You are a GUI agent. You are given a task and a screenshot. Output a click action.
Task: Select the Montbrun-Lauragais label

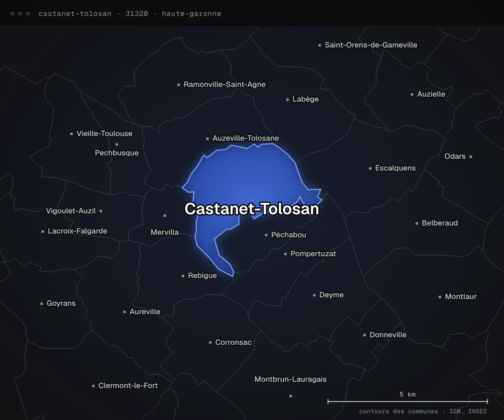point(290,379)
